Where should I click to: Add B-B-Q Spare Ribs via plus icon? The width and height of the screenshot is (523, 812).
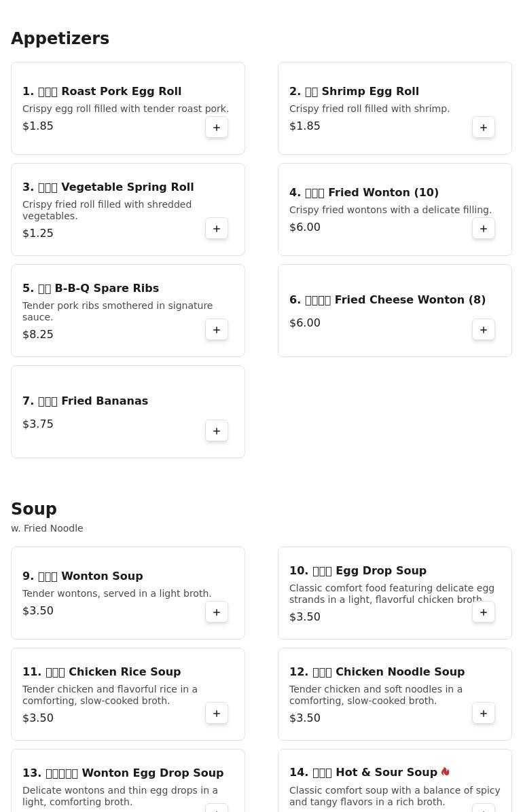coord(217,330)
